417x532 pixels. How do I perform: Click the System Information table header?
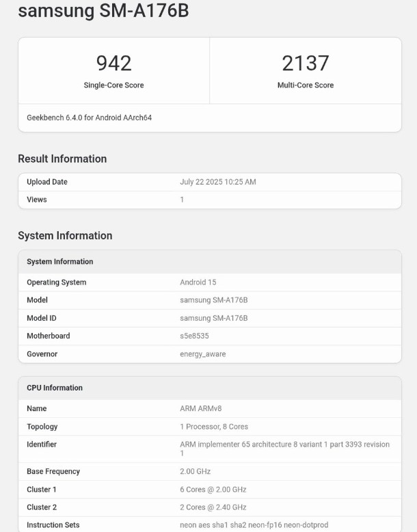point(60,262)
